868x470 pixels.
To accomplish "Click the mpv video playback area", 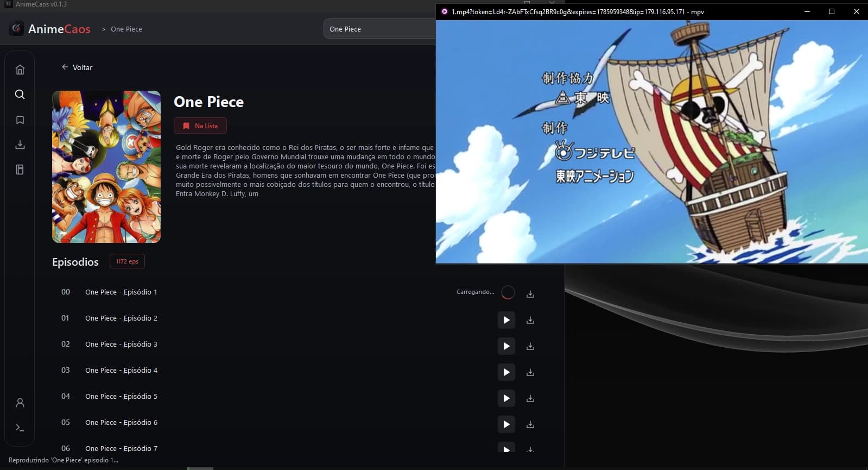I will [x=651, y=142].
